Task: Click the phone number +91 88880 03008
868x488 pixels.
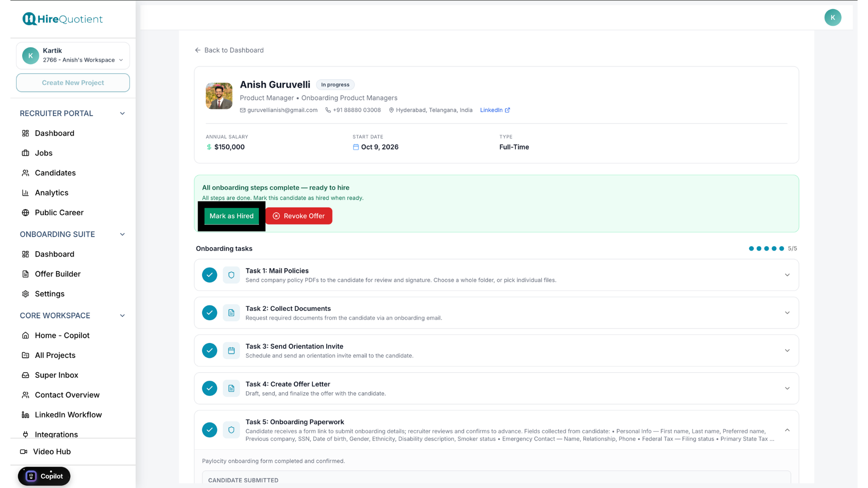Action: [357, 110]
